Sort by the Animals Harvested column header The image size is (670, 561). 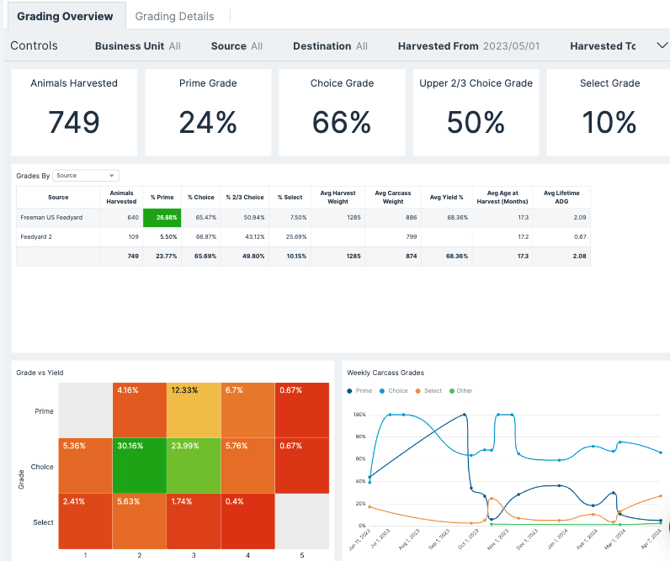(121, 197)
